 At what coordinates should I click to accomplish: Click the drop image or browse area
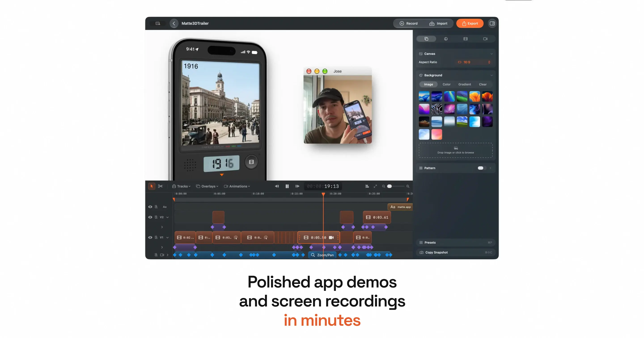455,150
